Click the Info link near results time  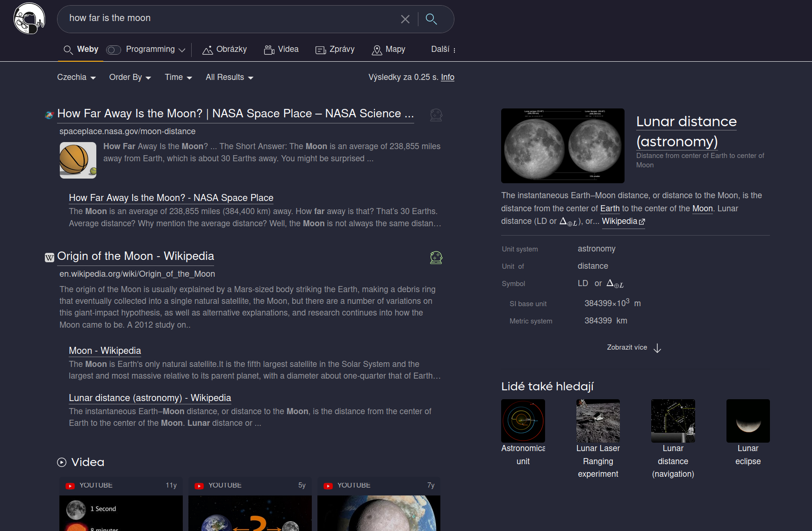pyautogui.click(x=447, y=77)
